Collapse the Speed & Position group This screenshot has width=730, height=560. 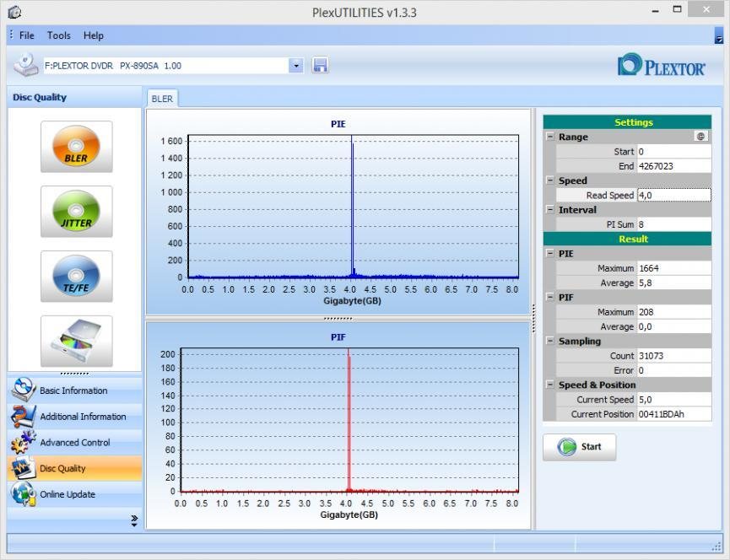pos(550,385)
